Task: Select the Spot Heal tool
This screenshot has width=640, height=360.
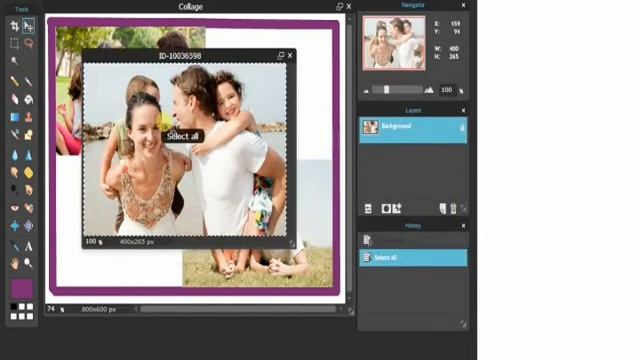Action: pyautogui.click(x=29, y=208)
